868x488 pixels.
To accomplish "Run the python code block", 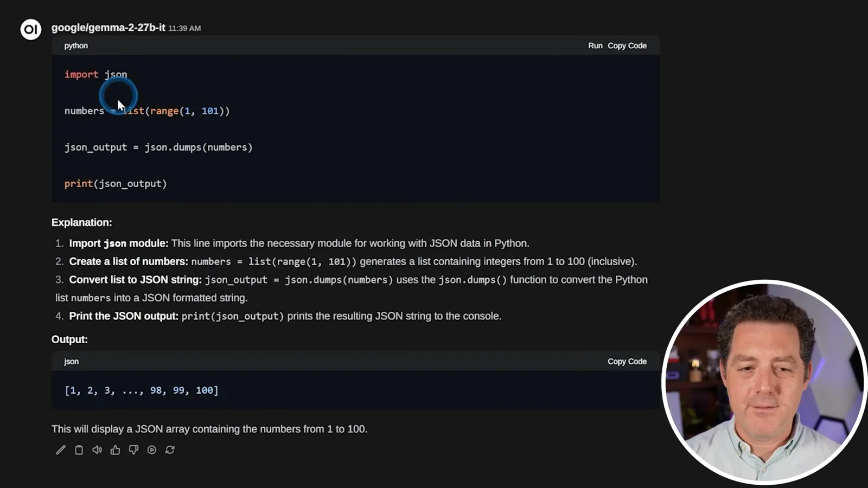I will [595, 46].
